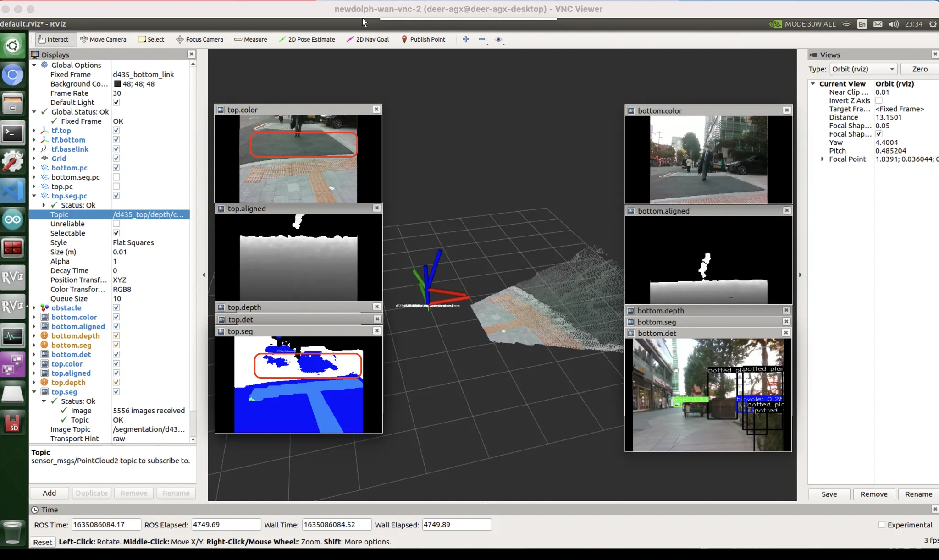Choose the Move Camera tool
Viewport: 939px width, 560px height.
(103, 39)
